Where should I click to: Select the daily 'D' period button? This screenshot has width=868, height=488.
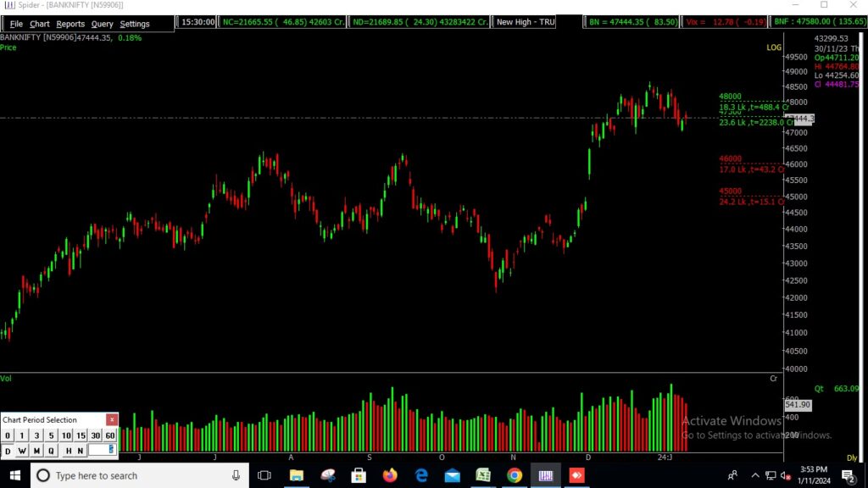tap(8, 451)
